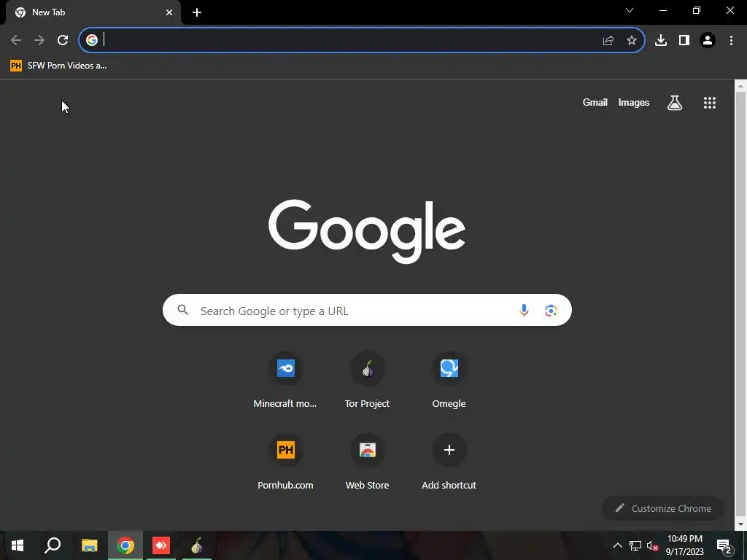Click the Gmail link
This screenshot has width=747, height=560.
click(595, 102)
